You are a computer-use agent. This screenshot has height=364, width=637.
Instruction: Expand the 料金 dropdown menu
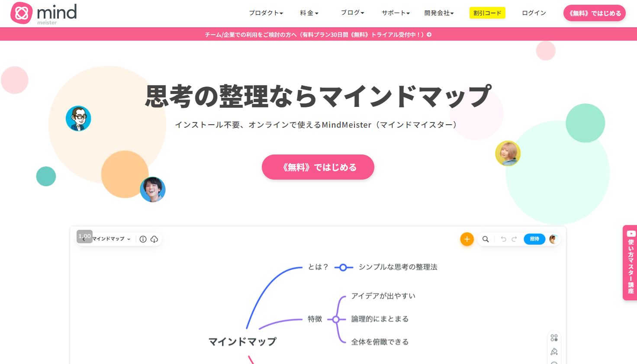coord(309,13)
